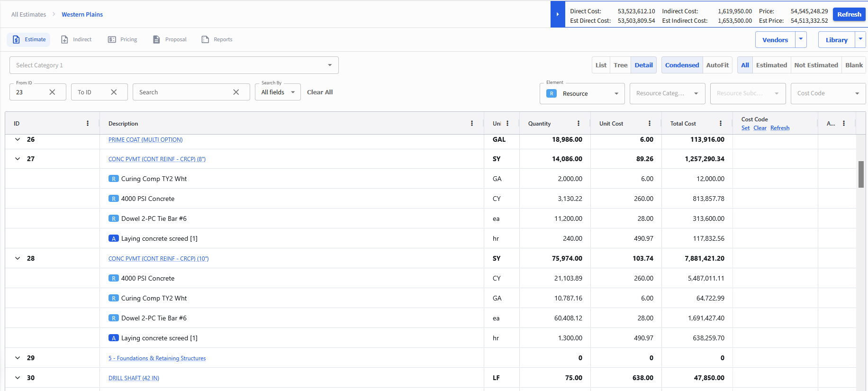Open 5 - Foundations & Retaining Structures
868x391 pixels.
pyautogui.click(x=157, y=358)
